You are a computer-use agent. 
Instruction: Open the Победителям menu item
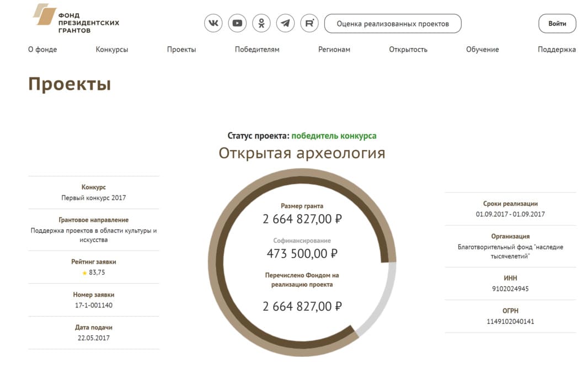[x=257, y=50]
